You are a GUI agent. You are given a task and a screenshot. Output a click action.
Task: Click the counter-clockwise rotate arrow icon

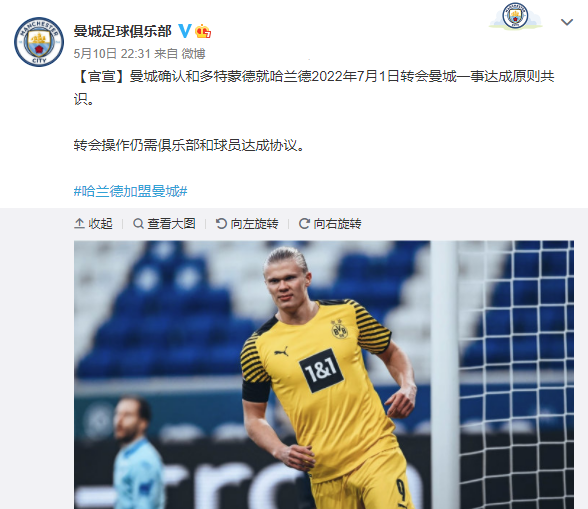click(x=221, y=224)
